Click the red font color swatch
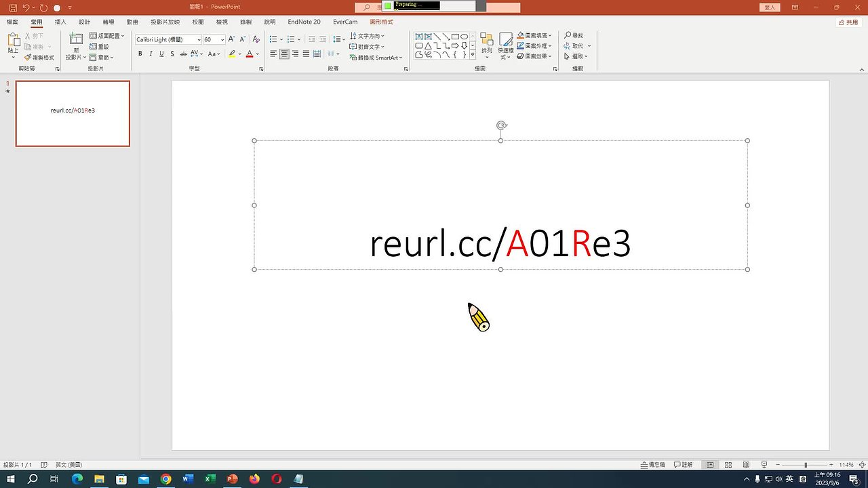 pos(250,54)
